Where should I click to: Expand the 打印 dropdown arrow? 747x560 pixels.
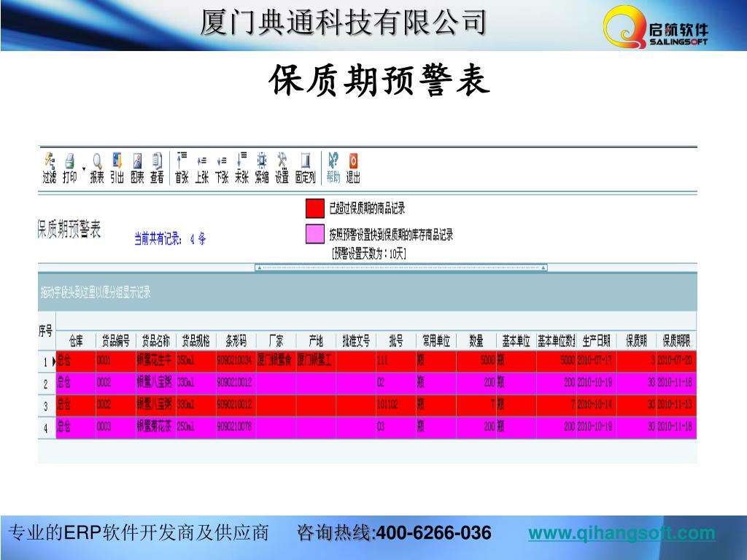[x=84, y=169]
